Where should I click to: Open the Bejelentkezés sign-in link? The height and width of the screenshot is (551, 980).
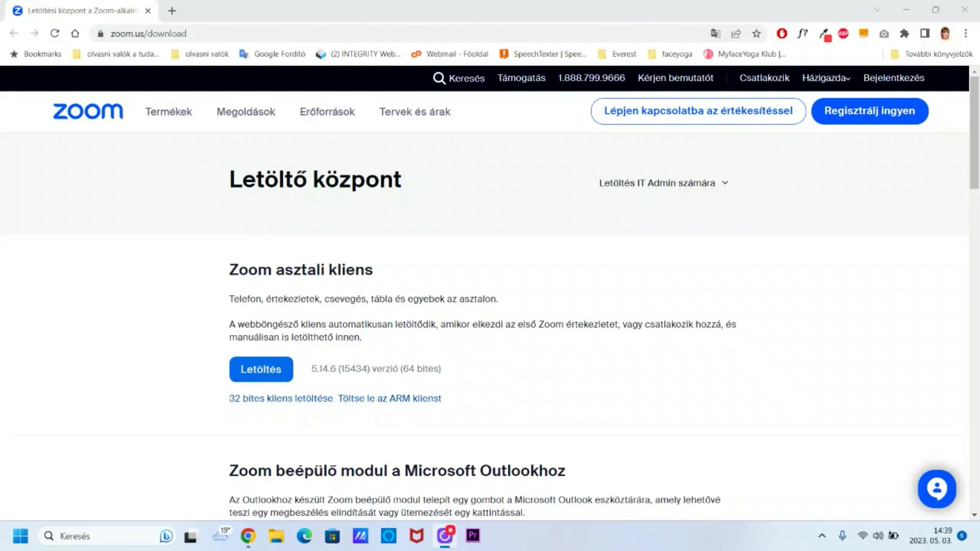[x=894, y=78]
